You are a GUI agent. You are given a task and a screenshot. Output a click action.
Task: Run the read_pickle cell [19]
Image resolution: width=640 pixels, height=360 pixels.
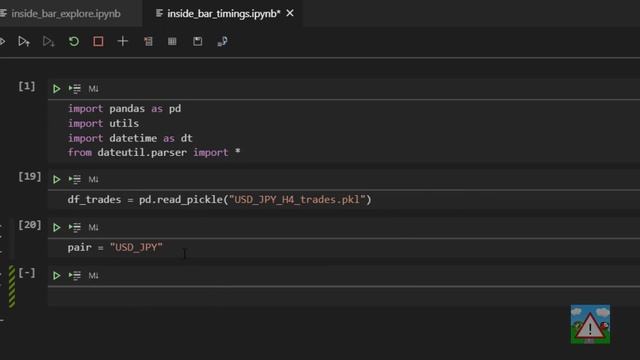pos(56,179)
